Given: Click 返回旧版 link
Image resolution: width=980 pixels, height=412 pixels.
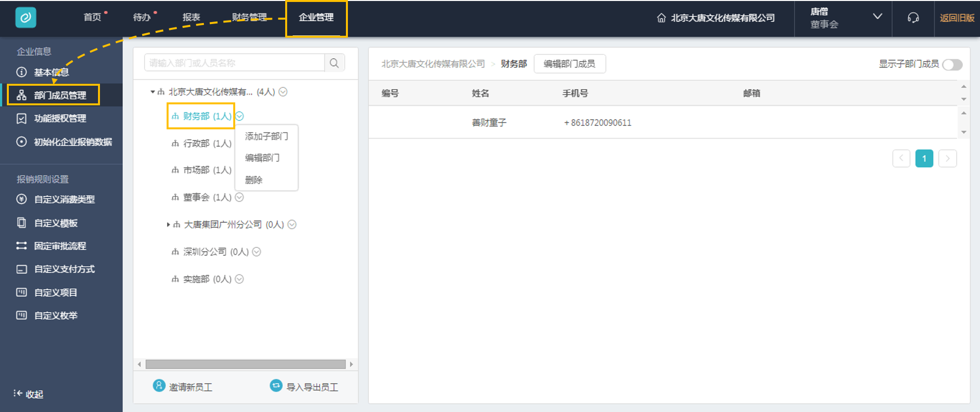Looking at the screenshot, I should pyautogui.click(x=957, y=18).
